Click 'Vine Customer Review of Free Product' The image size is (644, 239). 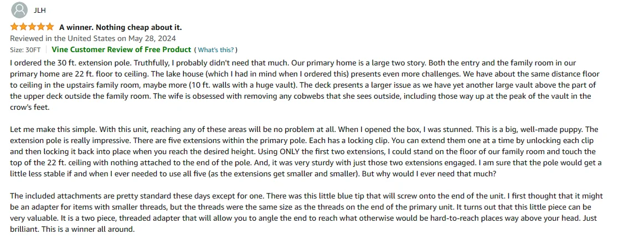pos(121,50)
